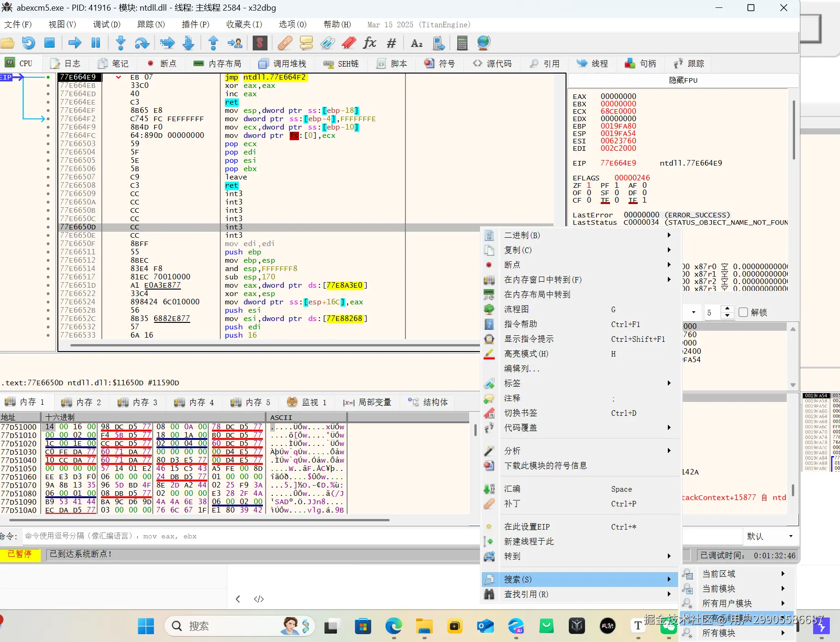Image resolution: width=840 pixels, height=642 pixels.
Task: Click the stepper up arrow next to 5
Action: 728,309
